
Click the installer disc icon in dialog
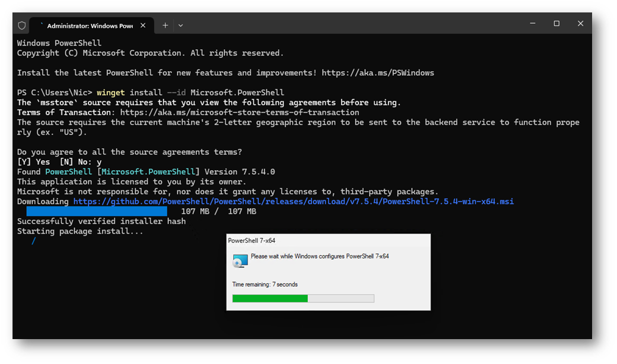coord(240,261)
